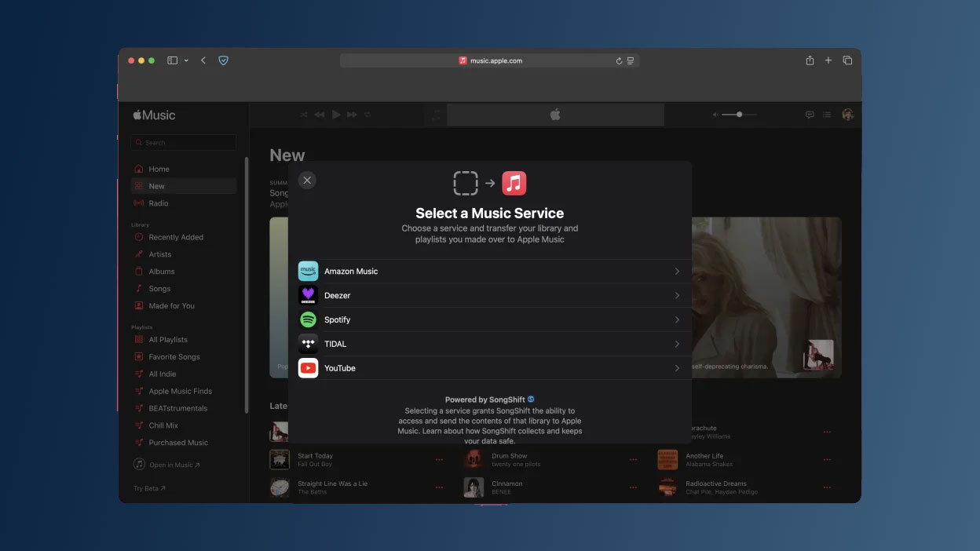This screenshot has height=551, width=980.
Task: Open the BEATstrumentals playlist
Action: [183, 409]
